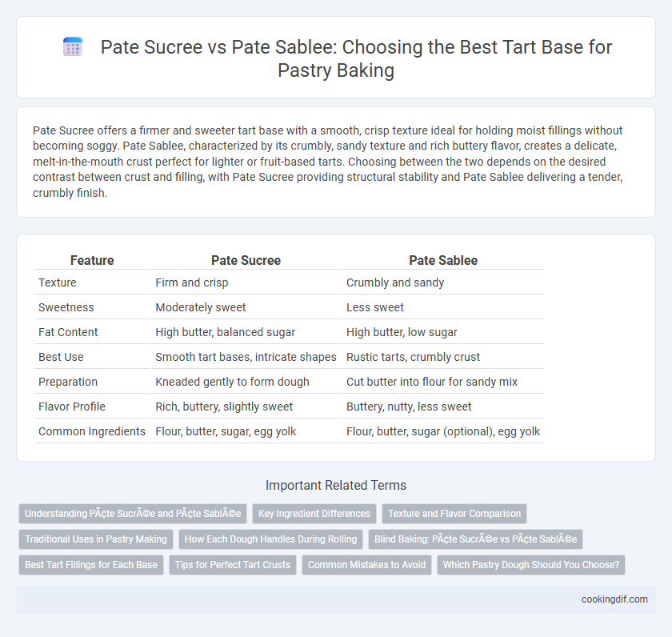Click the 'Common Ingredients' row label

pos(92,431)
